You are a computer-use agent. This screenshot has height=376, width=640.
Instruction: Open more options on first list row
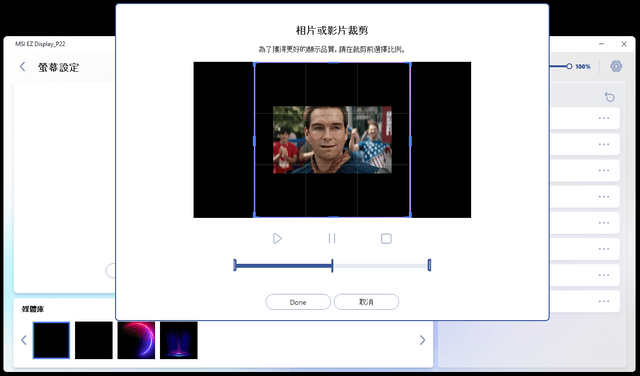[604, 118]
